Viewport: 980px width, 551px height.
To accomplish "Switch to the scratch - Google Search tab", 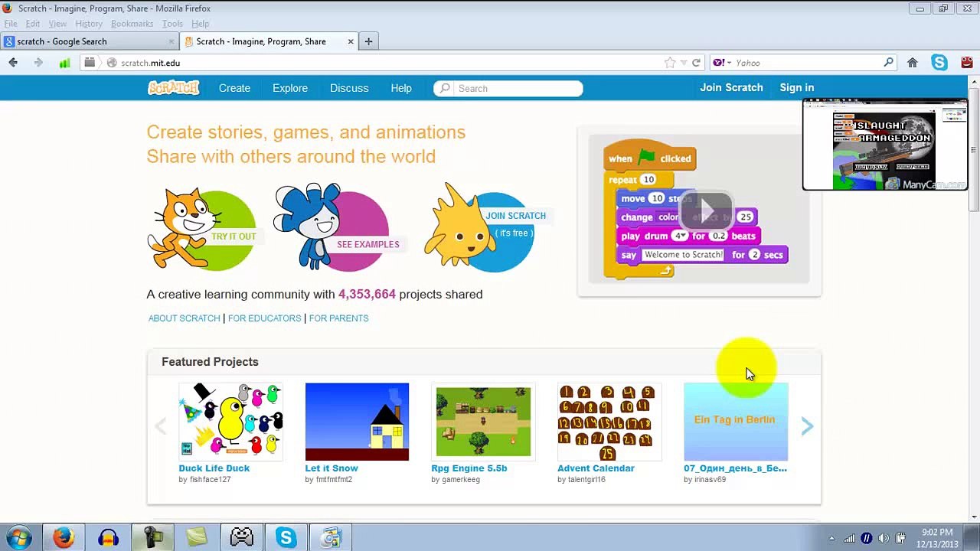I will 90,41.
